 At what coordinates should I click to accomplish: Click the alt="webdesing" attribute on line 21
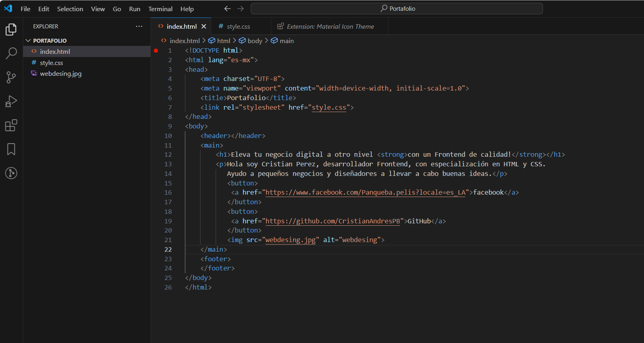tap(352, 240)
